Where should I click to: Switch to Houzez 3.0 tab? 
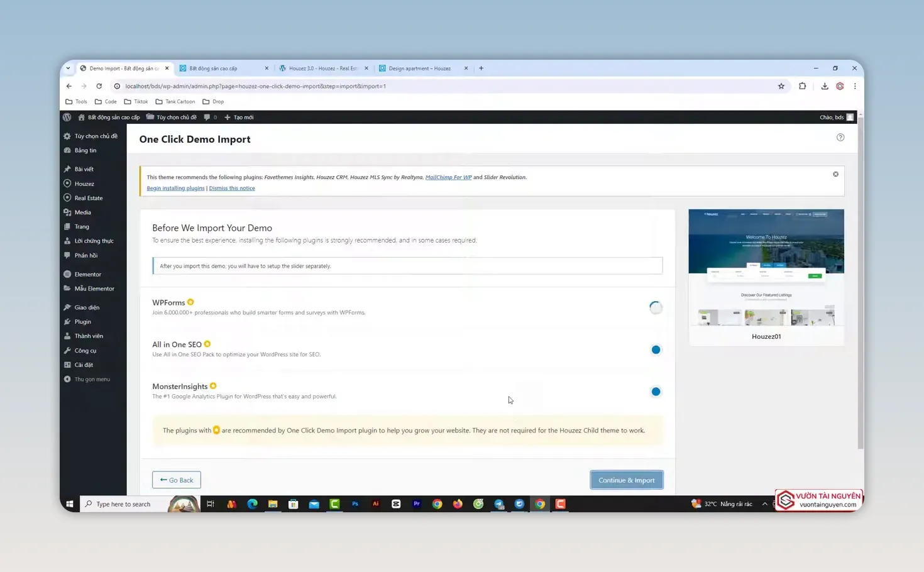tap(322, 69)
